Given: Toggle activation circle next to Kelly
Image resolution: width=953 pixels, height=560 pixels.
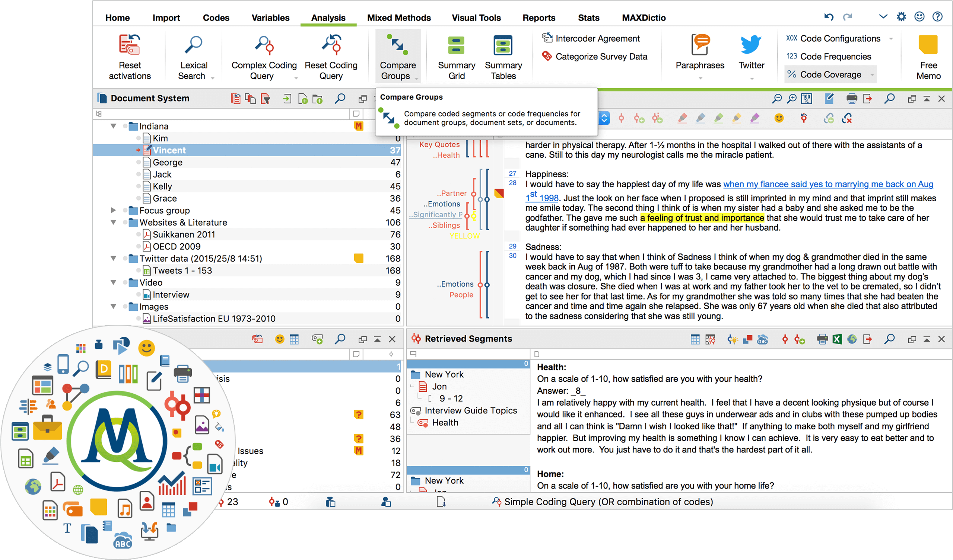Looking at the screenshot, I should pos(139,186).
